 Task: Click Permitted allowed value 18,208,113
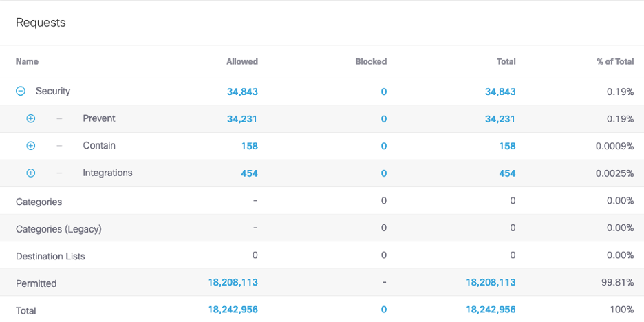pyautogui.click(x=233, y=282)
